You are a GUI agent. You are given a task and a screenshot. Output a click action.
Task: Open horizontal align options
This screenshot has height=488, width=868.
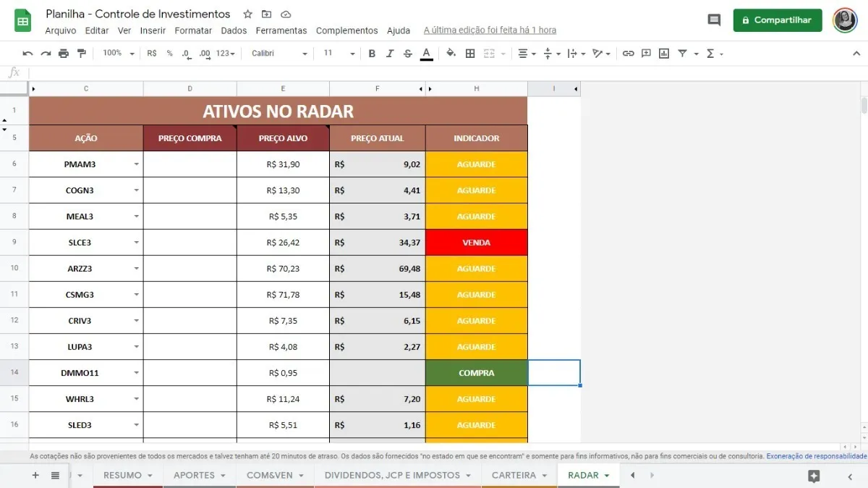click(x=527, y=54)
